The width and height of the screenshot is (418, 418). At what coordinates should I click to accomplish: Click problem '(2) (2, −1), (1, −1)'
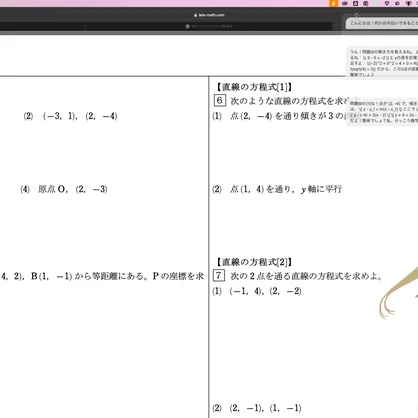257,408
